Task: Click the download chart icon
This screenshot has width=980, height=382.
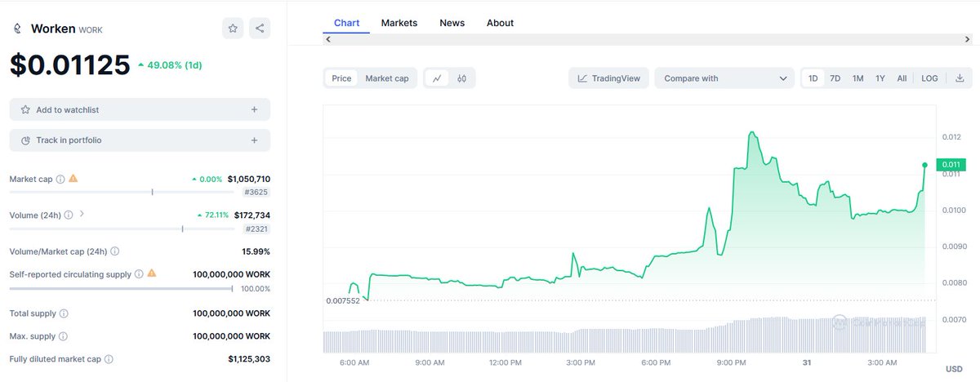Action: coord(960,78)
